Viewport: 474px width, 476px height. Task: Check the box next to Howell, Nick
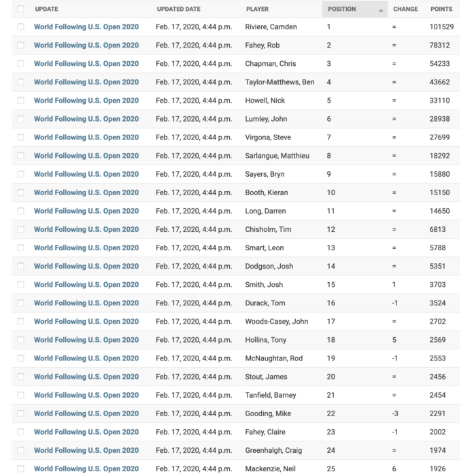point(20,101)
